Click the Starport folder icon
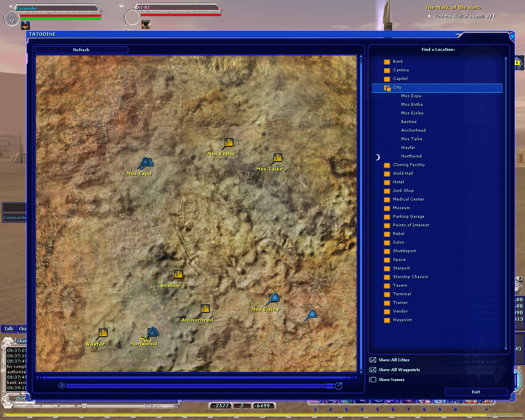The image size is (525, 420). coord(387,269)
